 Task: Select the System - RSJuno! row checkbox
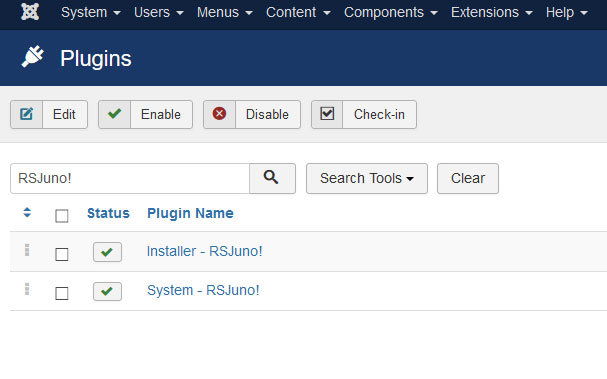[x=62, y=293]
